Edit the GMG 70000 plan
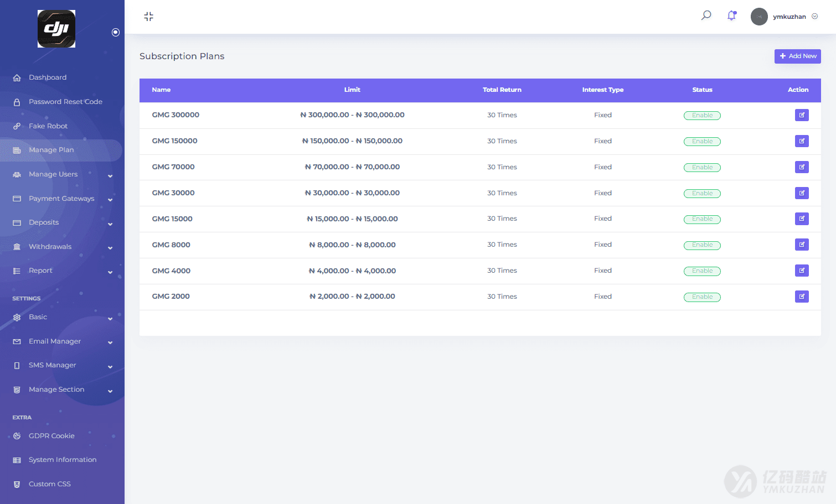The width and height of the screenshot is (836, 504). point(801,167)
